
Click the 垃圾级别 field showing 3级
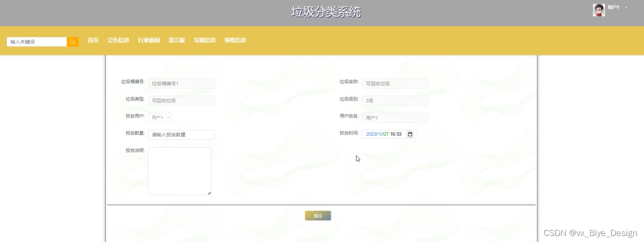click(x=395, y=100)
